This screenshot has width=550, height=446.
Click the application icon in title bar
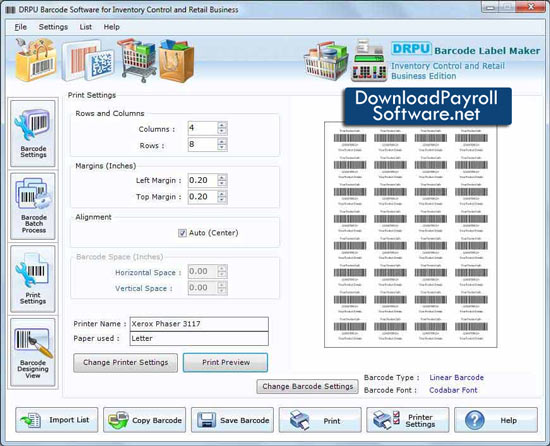tap(11, 10)
